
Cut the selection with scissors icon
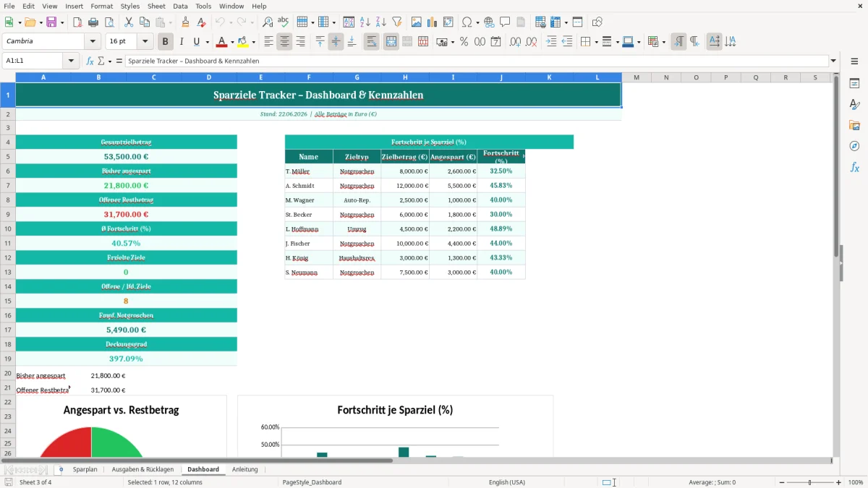click(x=129, y=22)
